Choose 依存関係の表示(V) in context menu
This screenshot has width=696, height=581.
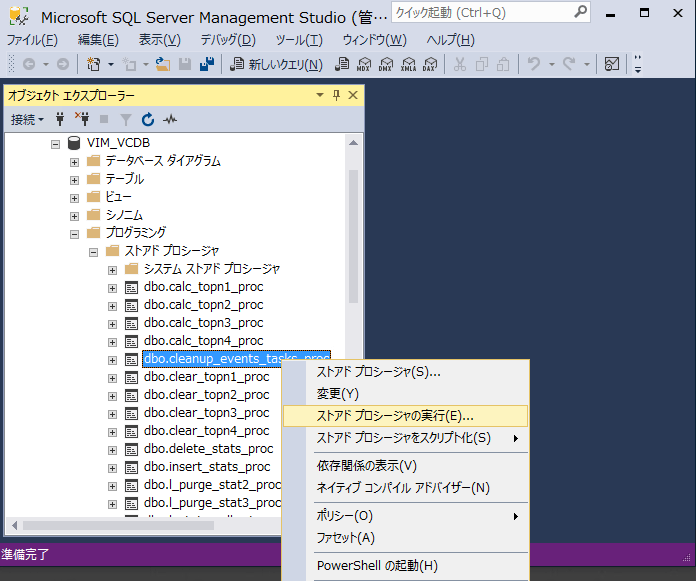[x=406, y=466]
